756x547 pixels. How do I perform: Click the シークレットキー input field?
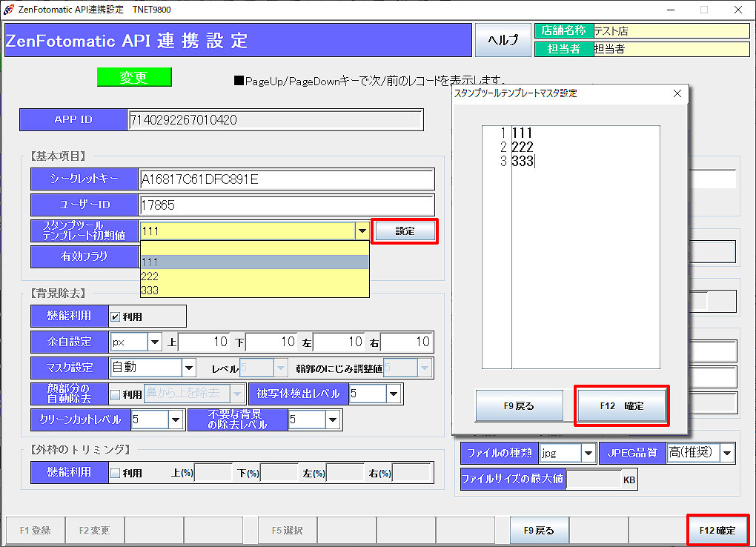point(286,179)
